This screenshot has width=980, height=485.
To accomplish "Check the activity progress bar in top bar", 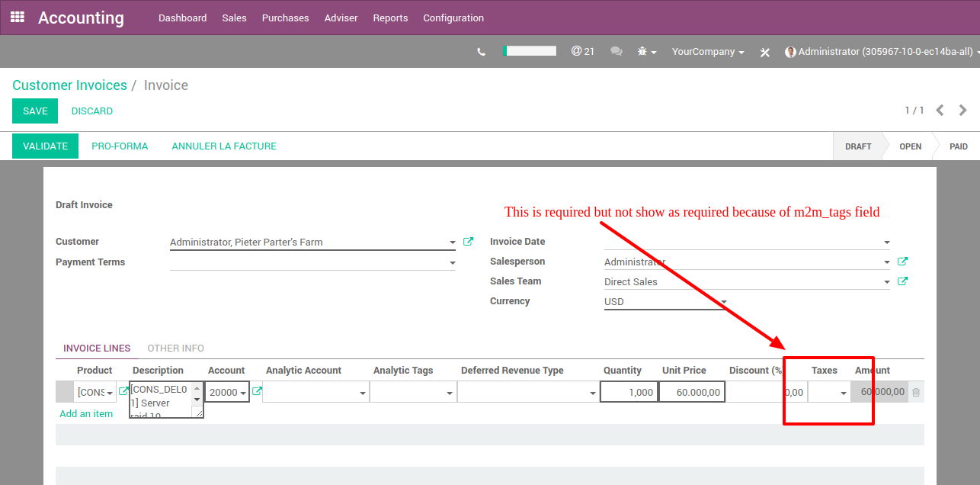I will pyautogui.click(x=531, y=50).
